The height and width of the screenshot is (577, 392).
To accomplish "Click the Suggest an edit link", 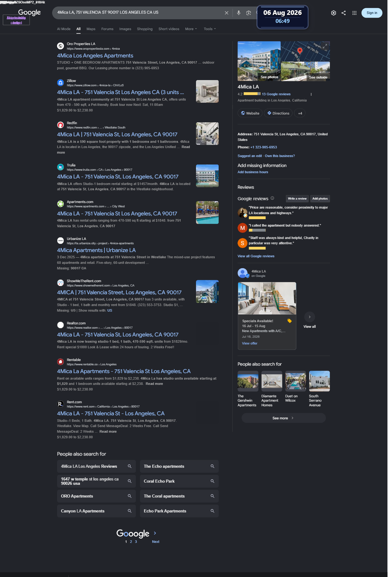I will coord(250,156).
